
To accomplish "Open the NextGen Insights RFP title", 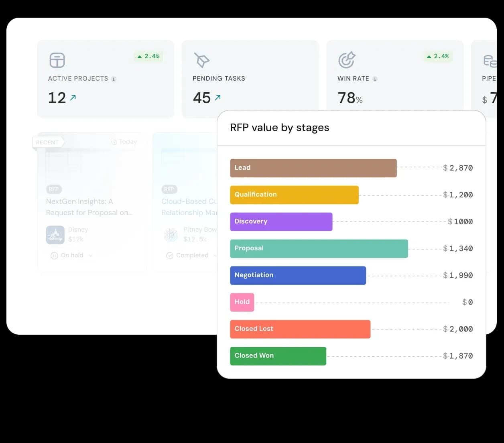I will (x=89, y=207).
